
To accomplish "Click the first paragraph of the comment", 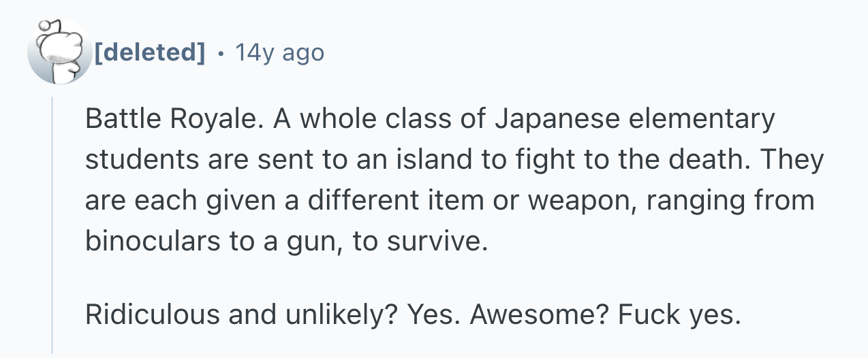I will [x=450, y=180].
